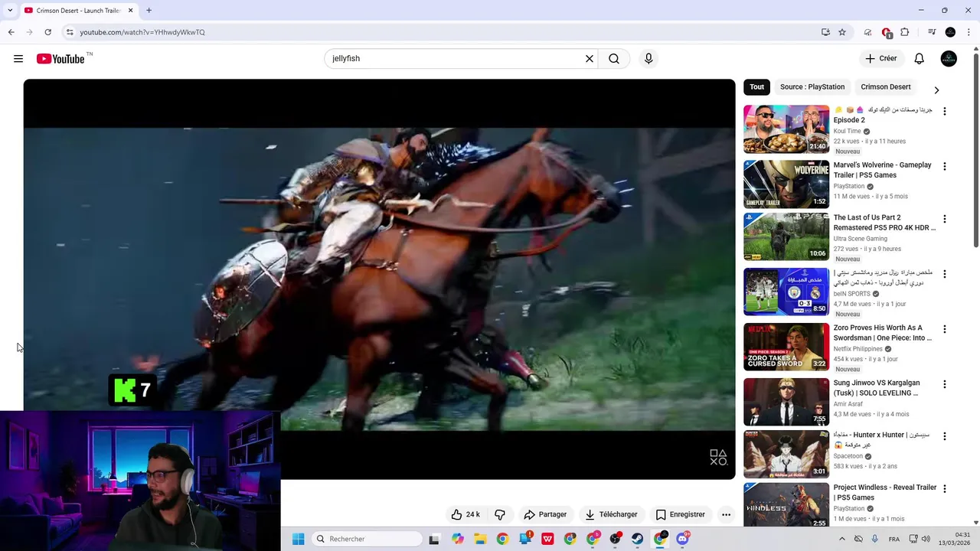Click the search magnifier button

pyautogui.click(x=614, y=58)
